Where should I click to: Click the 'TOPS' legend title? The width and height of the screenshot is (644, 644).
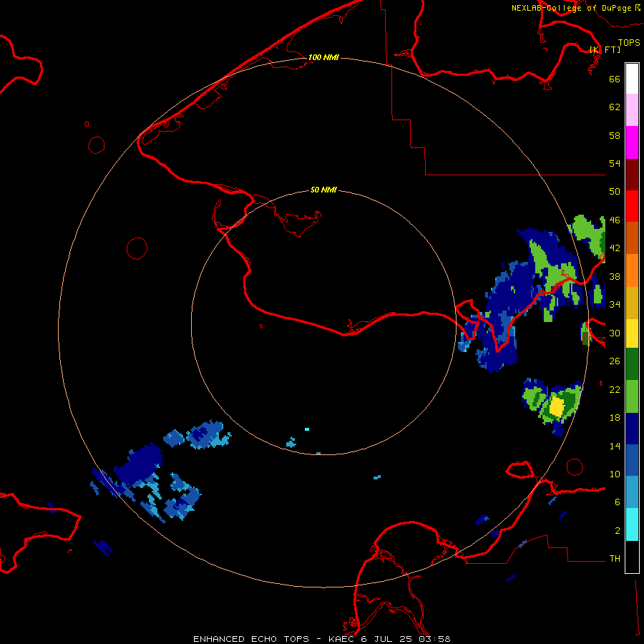[629, 42]
